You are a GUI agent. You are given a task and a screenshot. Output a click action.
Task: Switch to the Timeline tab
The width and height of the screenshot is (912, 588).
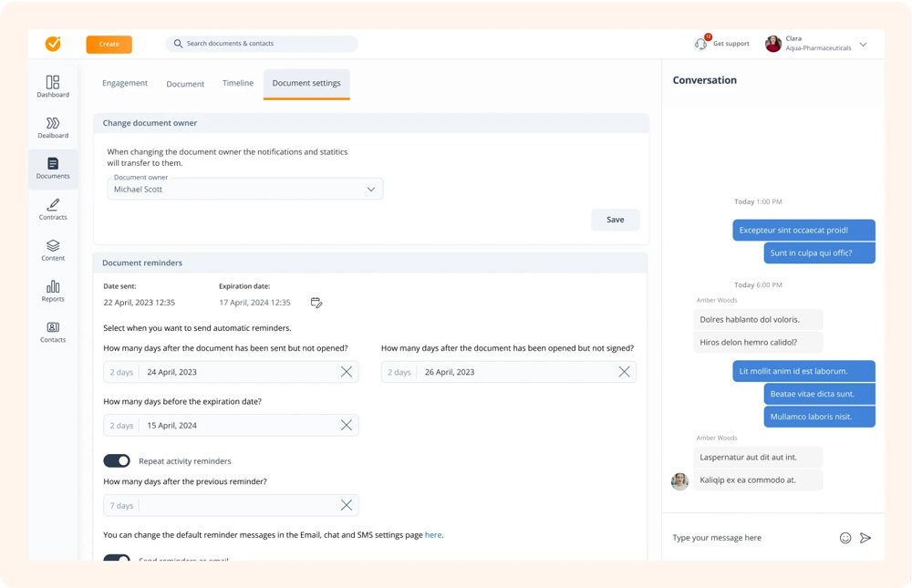[238, 83]
